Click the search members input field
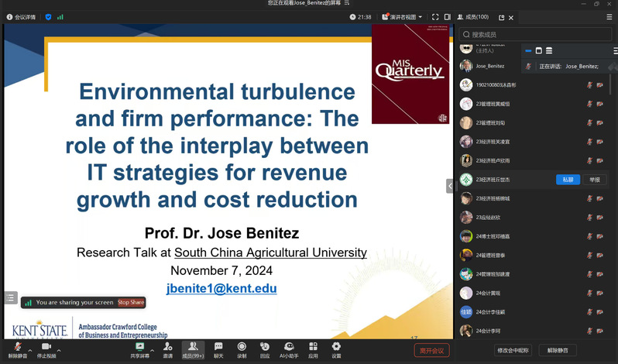Viewport: 618px width, 364px height. click(534, 34)
